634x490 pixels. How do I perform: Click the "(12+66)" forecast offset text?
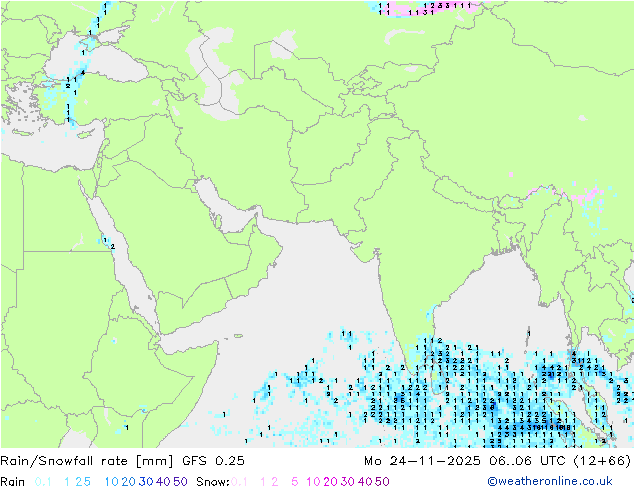pos(602,461)
